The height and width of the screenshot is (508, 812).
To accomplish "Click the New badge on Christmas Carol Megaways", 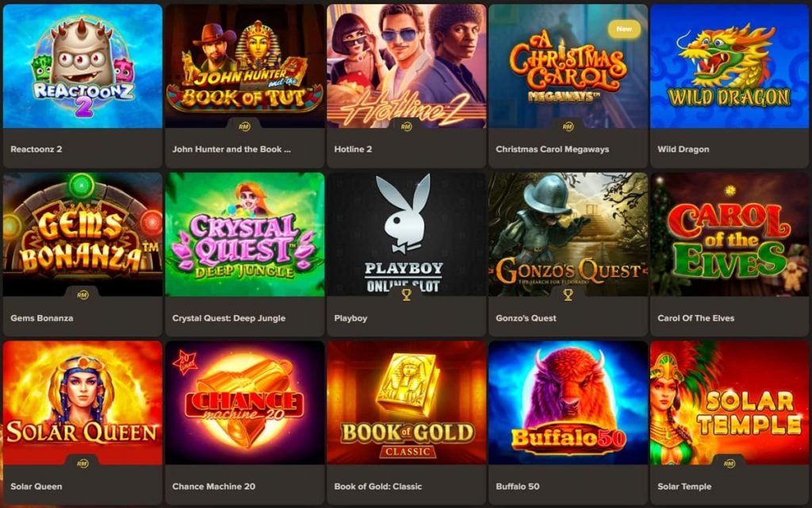I will pos(624,29).
